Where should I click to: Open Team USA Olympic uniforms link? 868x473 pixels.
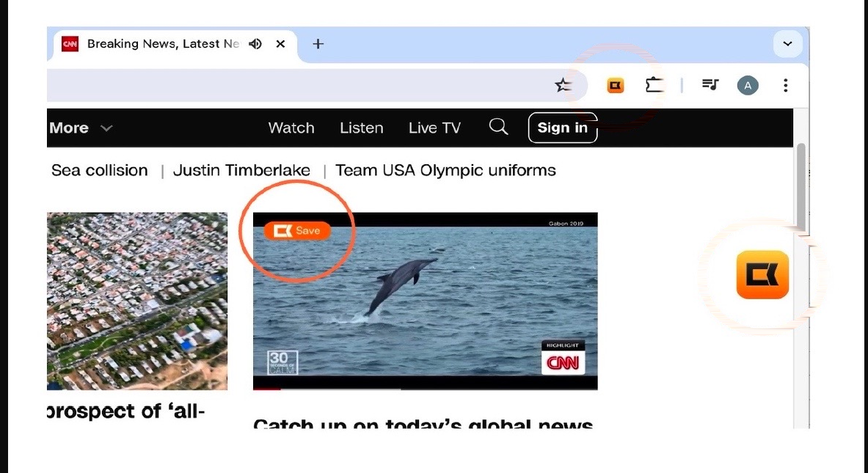[445, 170]
